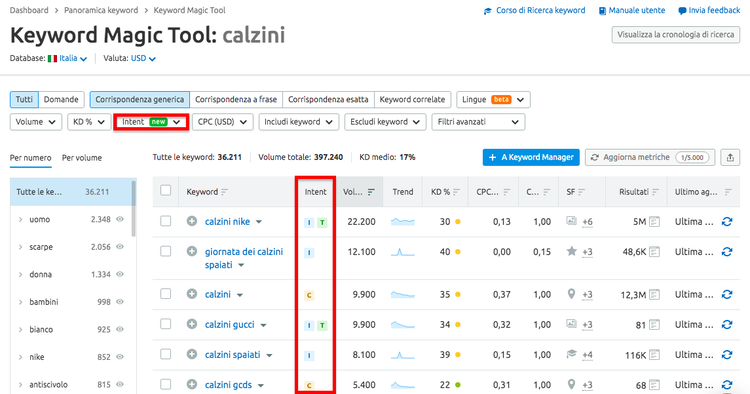Refresh metrics for calzini nike row
Viewport: 750px width, 394px height.
click(727, 221)
